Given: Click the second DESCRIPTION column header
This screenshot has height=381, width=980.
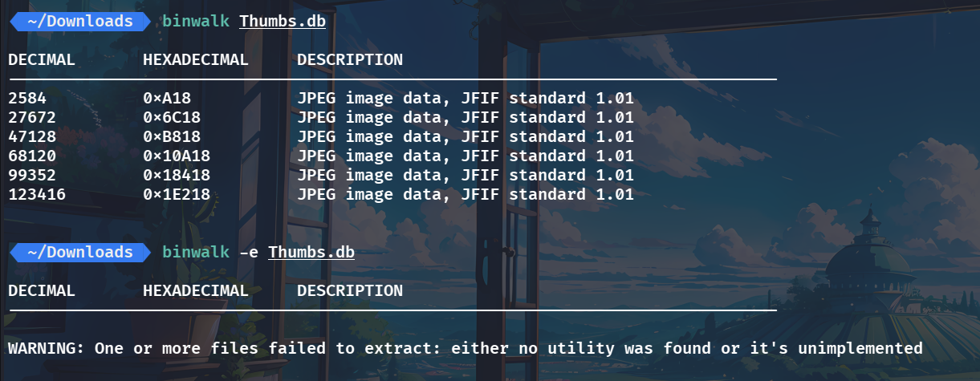Looking at the screenshot, I should click(350, 291).
